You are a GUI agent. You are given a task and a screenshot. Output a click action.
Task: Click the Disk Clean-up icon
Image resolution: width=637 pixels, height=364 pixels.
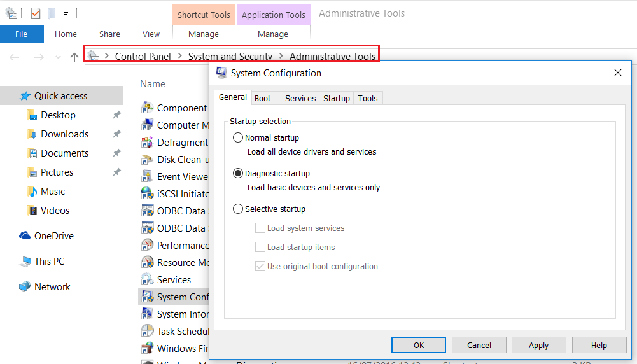pos(147,159)
